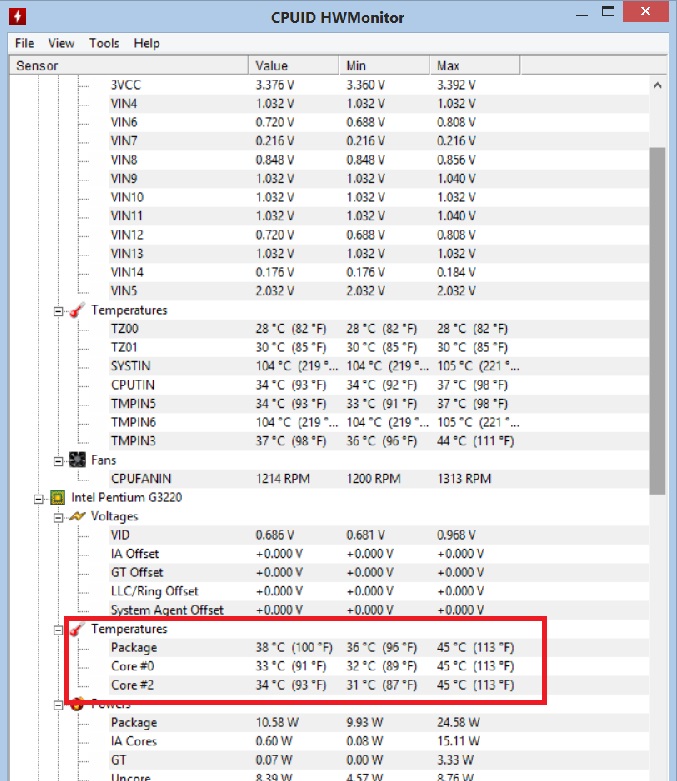Select the TMPIN5 row
The width and height of the screenshot is (677, 781).
click(379, 403)
